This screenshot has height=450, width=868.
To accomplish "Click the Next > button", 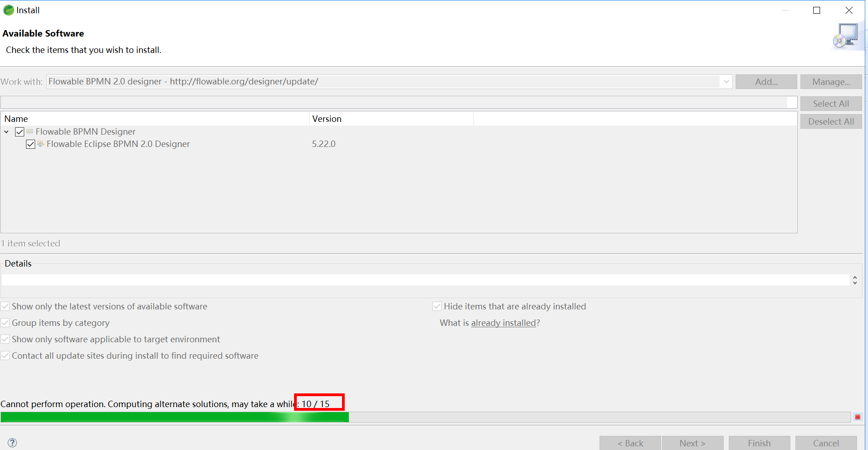I will (x=693, y=443).
